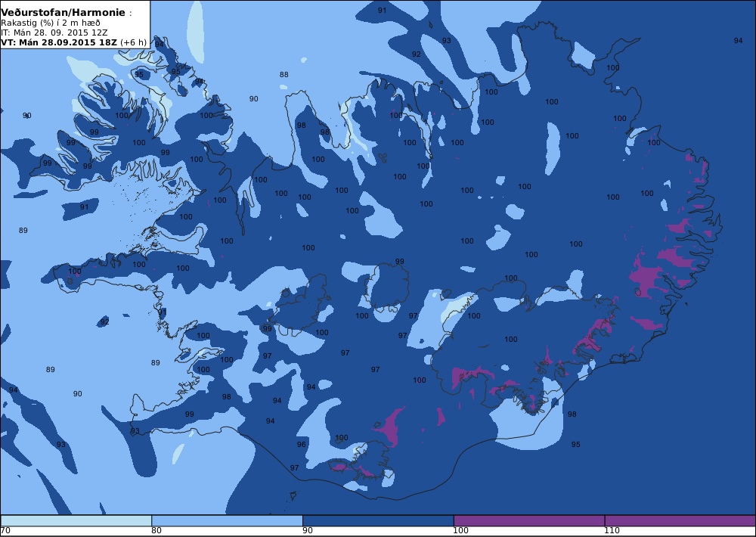The image size is (756, 537).
Task: Click the "90" legend scale label
Action: tap(307, 531)
